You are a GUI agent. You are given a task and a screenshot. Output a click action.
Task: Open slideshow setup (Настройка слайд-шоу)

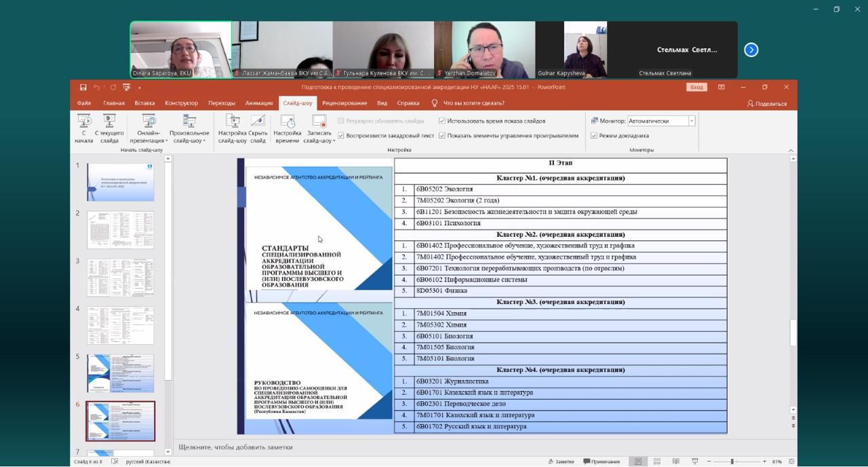point(233,128)
